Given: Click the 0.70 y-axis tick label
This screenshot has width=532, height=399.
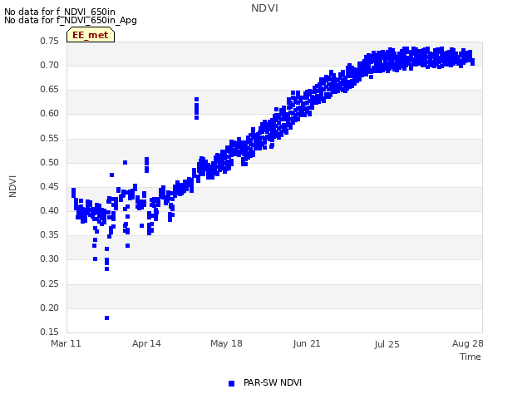Looking at the screenshot, I should click(49, 65).
